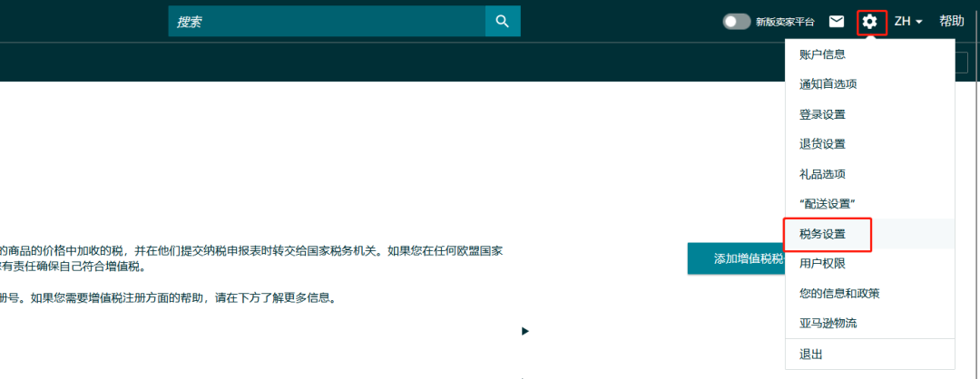The image size is (980, 379).
Task: Choose 退货设置 in the dropdown menu
Action: point(822,144)
